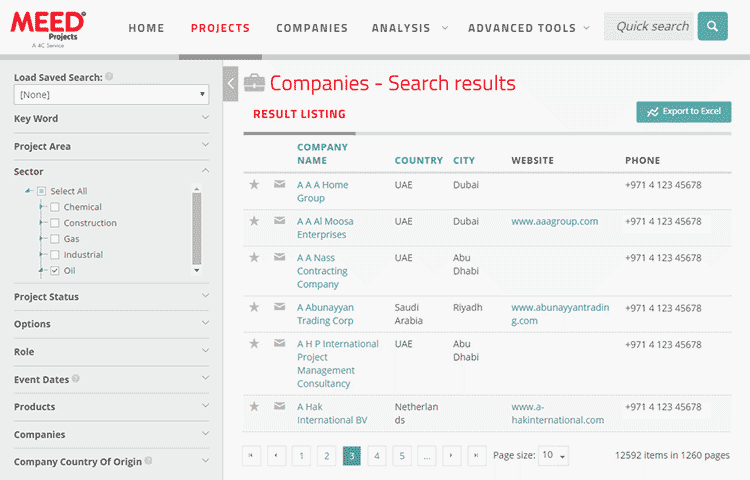The width and height of the screenshot is (750, 480).
Task: Check the Chemical sector checkbox
Action: 55,207
